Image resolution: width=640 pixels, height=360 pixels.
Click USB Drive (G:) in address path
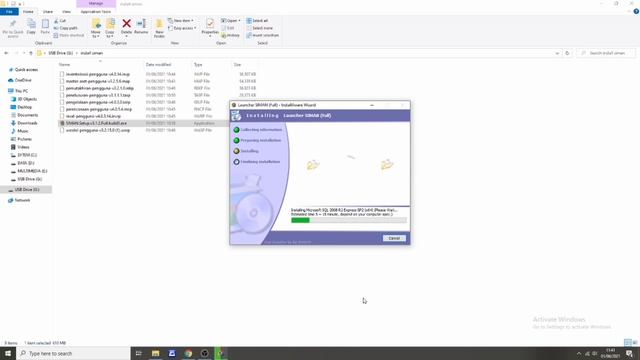coord(60,53)
